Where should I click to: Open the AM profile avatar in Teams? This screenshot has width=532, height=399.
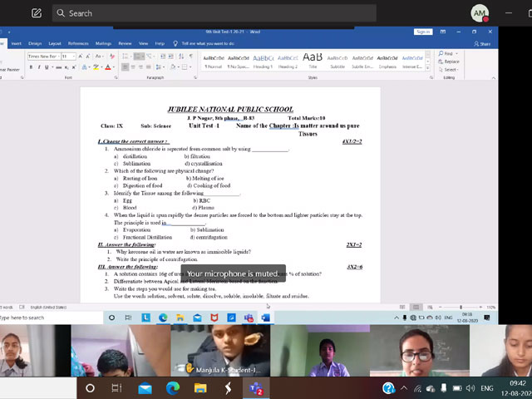[x=480, y=13]
